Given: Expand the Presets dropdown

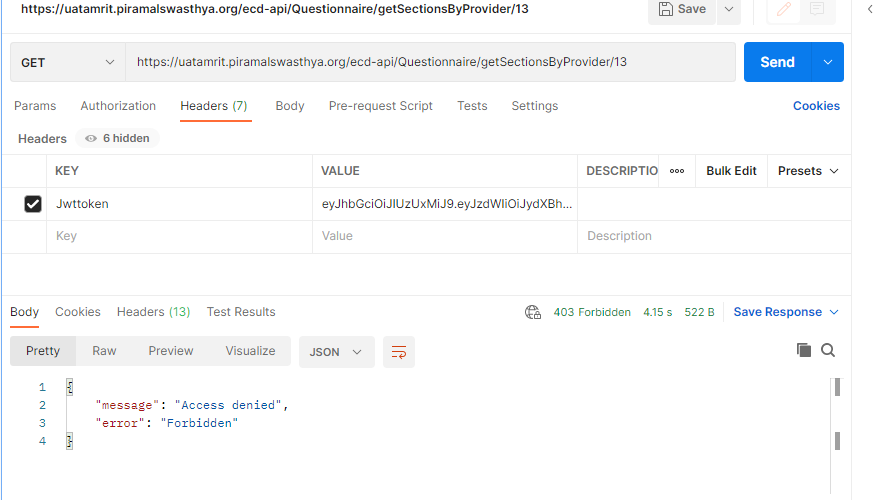Looking at the screenshot, I should [x=808, y=171].
